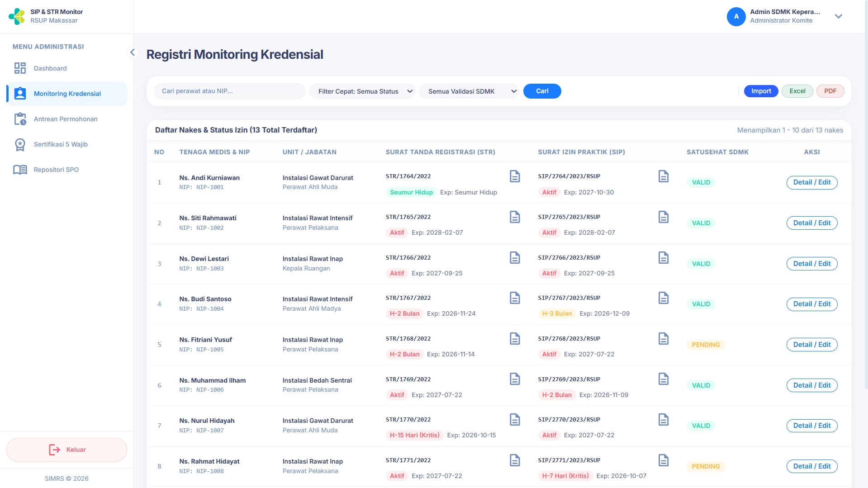Go to Dashboard in the sidebar
Image resolution: width=868 pixels, height=488 pixels.
click(67, 68)
